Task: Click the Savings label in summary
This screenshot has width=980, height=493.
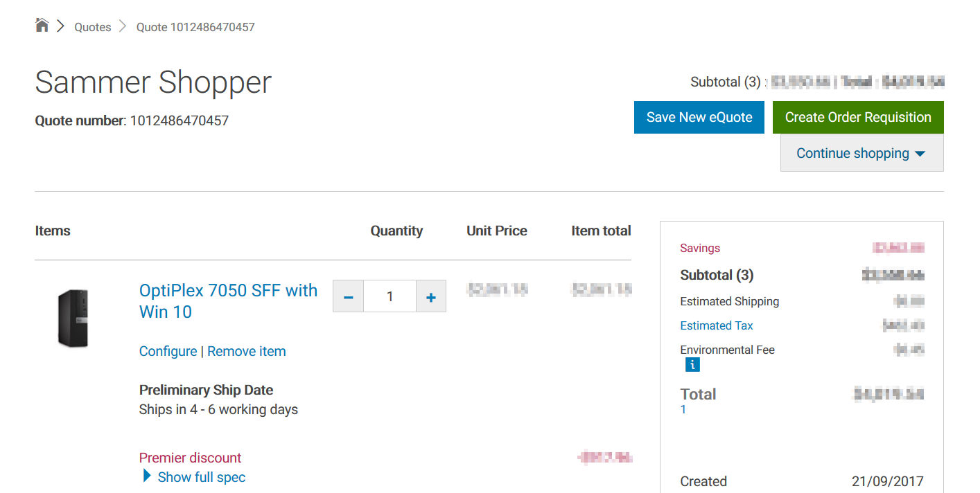Action: (x=700, y=248)
